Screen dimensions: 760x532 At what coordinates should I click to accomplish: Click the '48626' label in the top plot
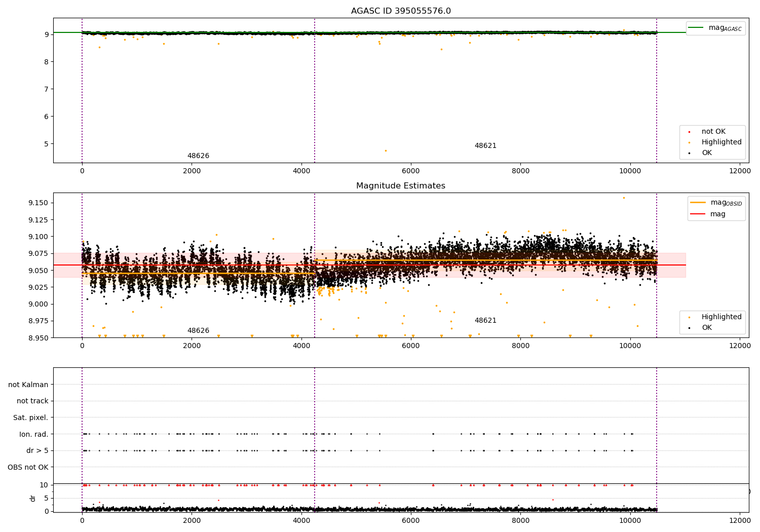tap(198, 156)
